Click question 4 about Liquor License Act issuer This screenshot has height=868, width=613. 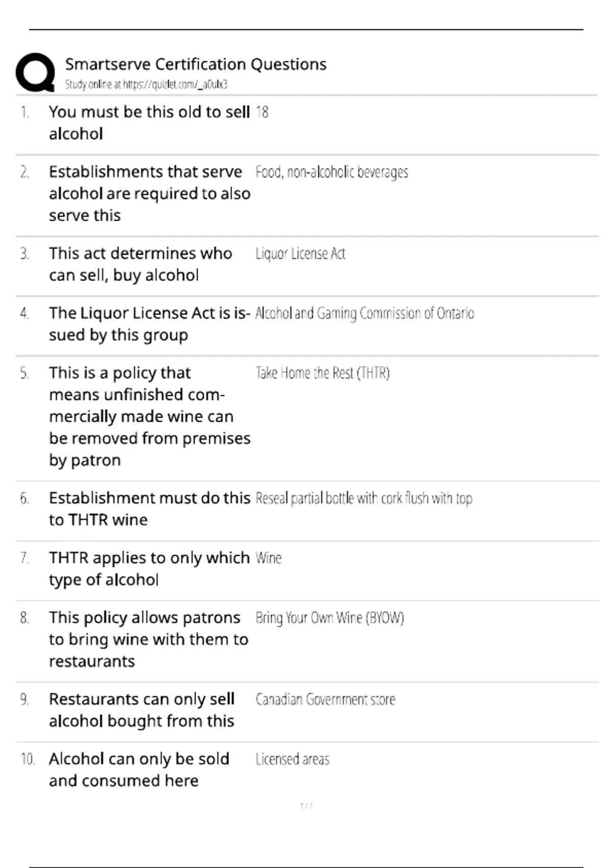click(x=150, y=324)
